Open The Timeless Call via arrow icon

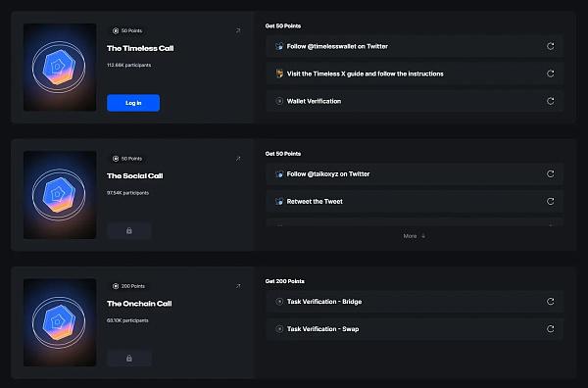click(238, 30)
